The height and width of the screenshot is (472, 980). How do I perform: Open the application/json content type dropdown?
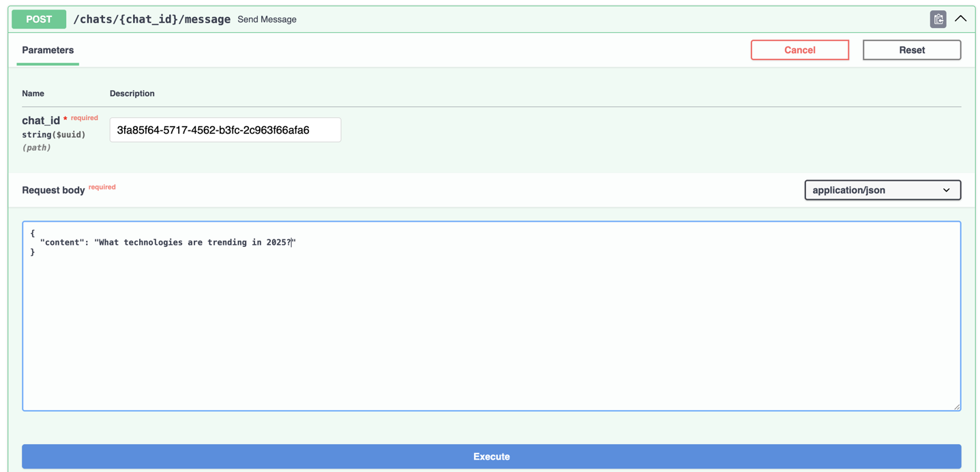(x=882, y=190)
